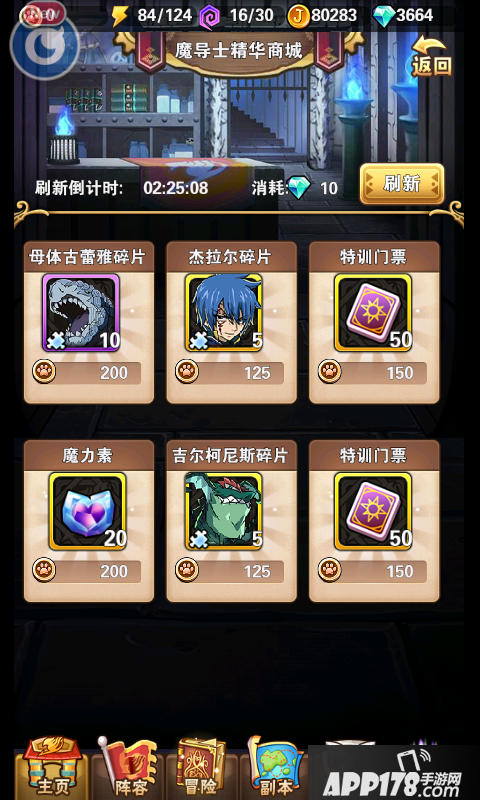This screenshot has width=480, height=800.
Task: Pick the 魔力素 crystal heart icon
Action: [x=87, y=511]
